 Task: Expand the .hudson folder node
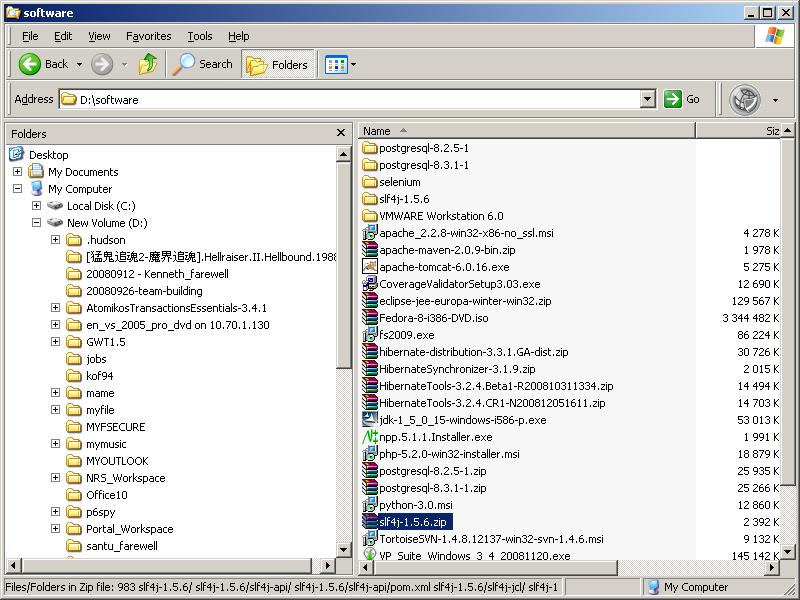(x=56, y=240)
